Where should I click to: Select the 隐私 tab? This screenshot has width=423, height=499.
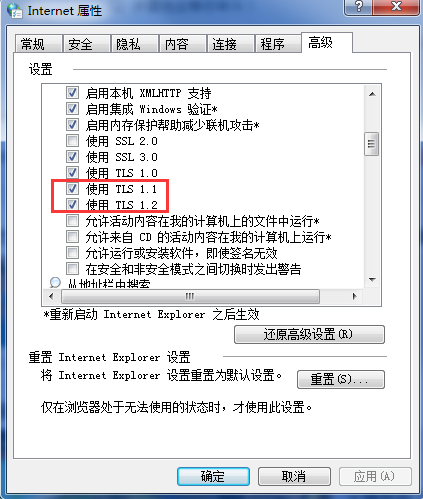coord(134,44)
